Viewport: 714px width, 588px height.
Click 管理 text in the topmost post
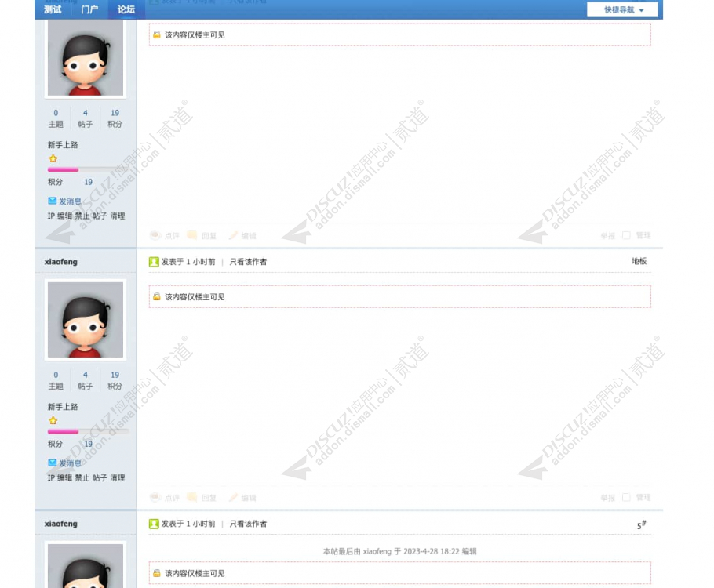coord(643,235)
